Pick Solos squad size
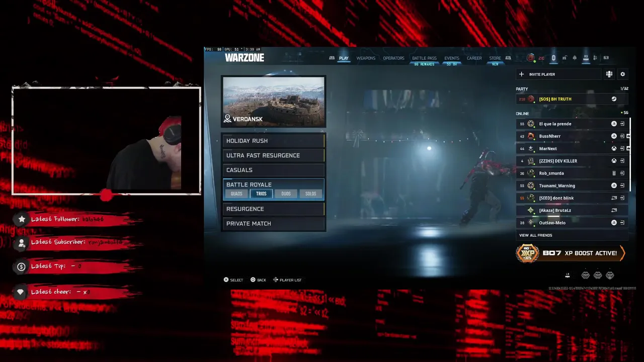 (x=311, y=194)
